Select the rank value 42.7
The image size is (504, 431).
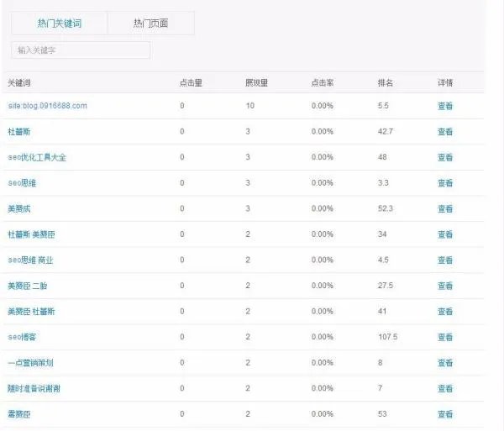pos(386,131)
